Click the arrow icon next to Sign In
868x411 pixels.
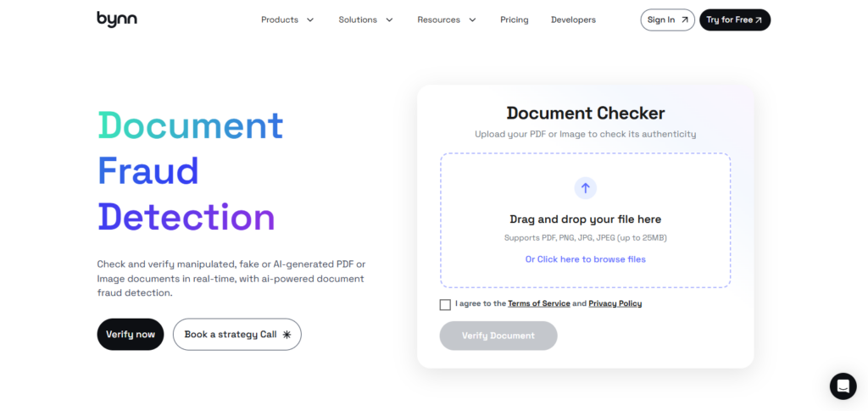tap(684, 19)
